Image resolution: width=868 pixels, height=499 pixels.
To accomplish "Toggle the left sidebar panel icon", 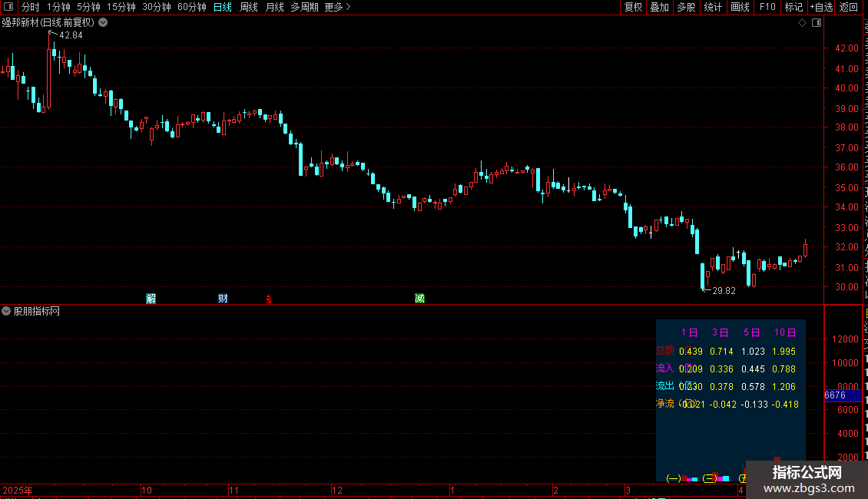I will [8, 7].
